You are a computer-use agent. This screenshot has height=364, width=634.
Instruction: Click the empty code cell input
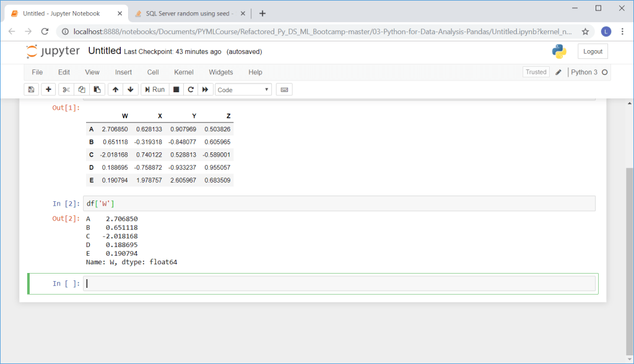[x=339, y=284]
